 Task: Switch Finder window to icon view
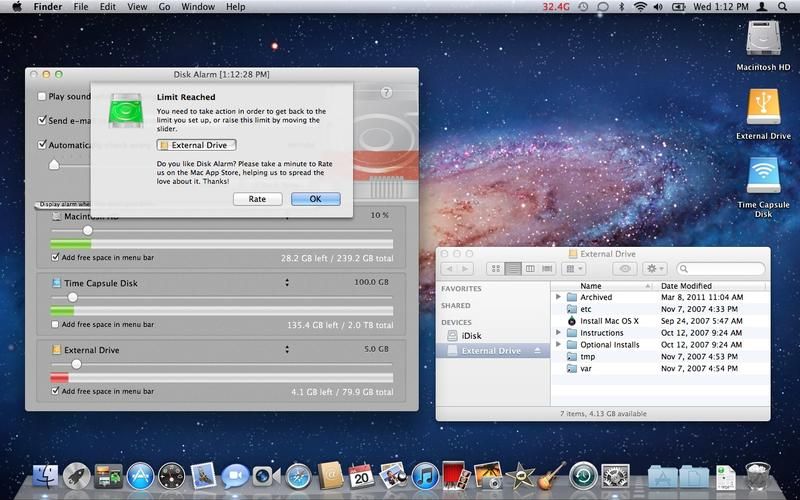pos(495,268)
